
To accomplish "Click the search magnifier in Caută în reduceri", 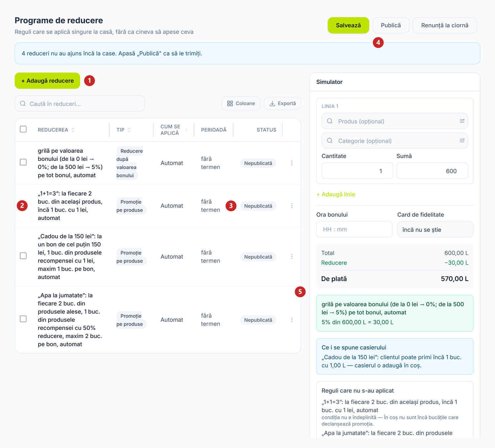I will point(23,104).
